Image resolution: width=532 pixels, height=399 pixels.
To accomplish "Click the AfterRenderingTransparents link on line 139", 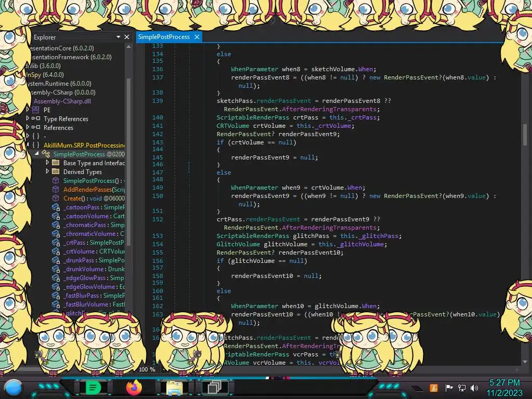I will tap(329, 109).
